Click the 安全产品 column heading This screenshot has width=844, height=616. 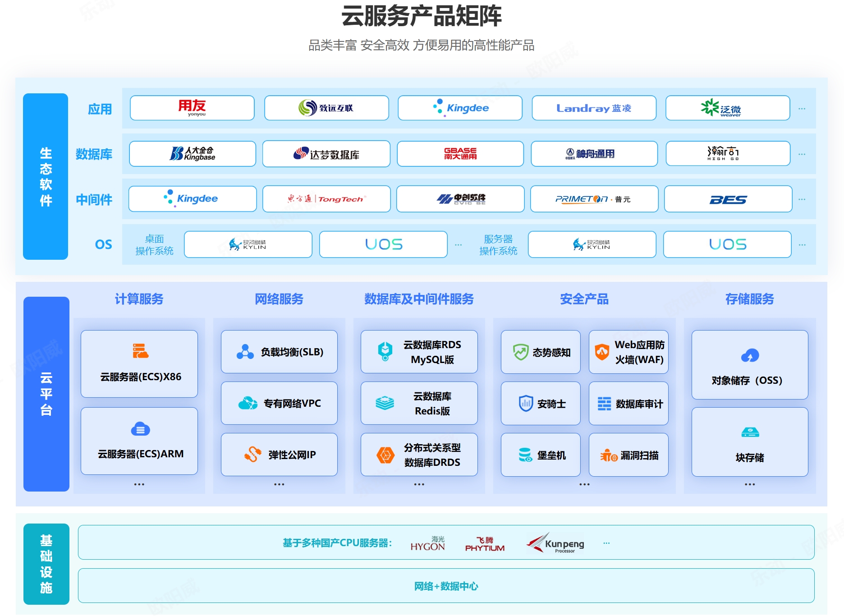(584, 299)
